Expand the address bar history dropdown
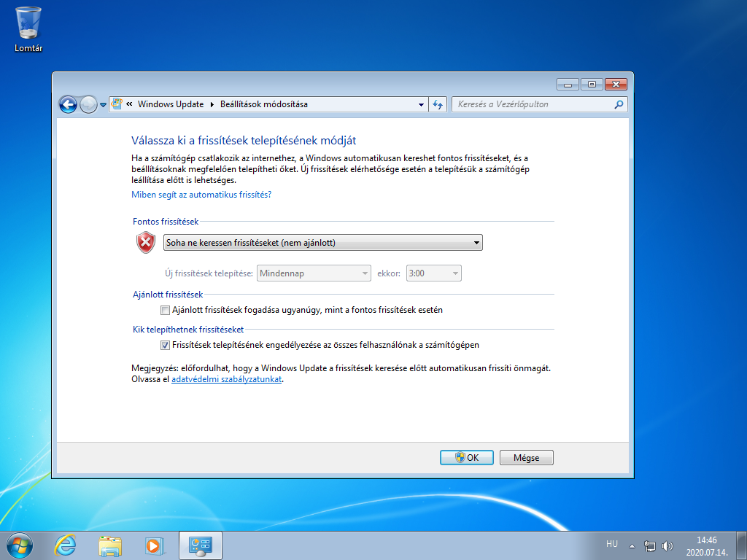 (x=421, y=105)
